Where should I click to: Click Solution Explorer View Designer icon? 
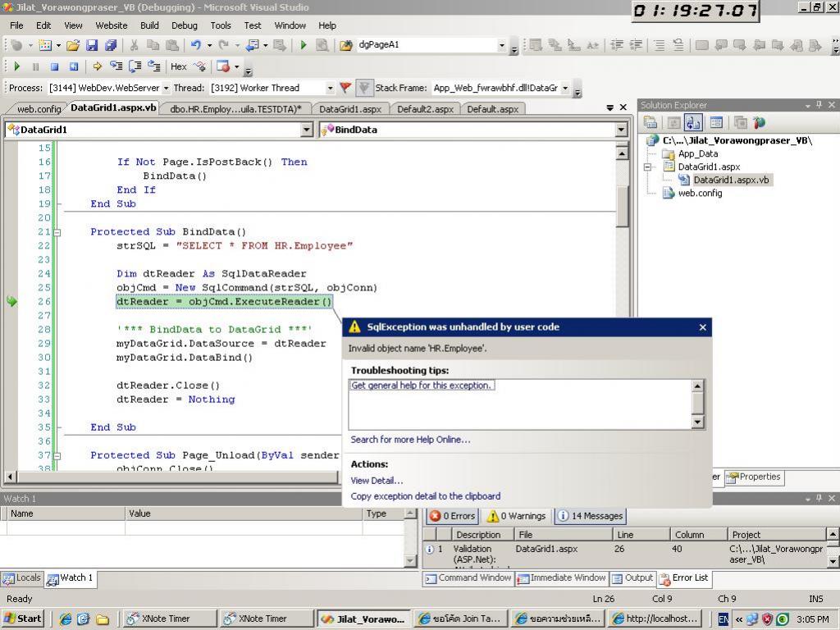(x=716, y=123)
